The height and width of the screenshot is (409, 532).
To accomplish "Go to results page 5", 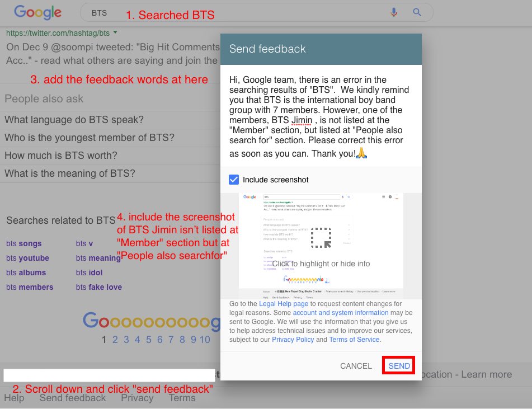I will click(149, 340).
